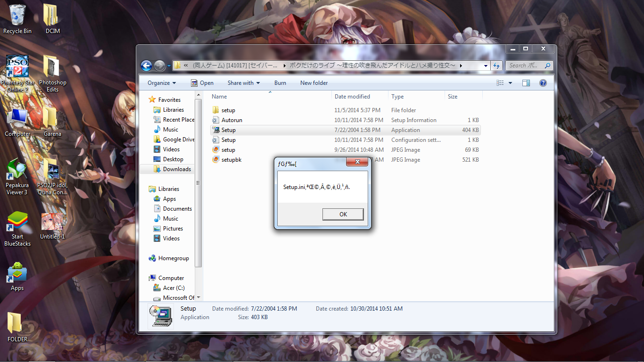Open Recycle Bin desktop icon
The width and height of the screenshot is (644, 362).
point(17,19)
